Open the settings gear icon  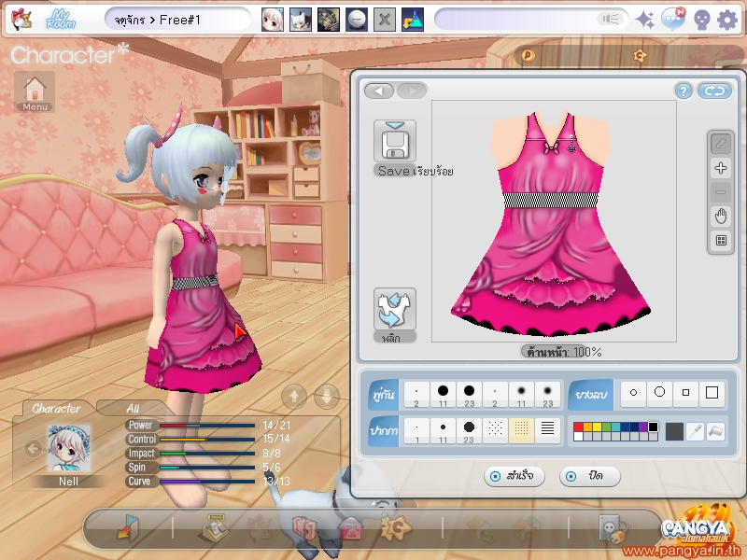pyautogui.click(x=727, y=20)
